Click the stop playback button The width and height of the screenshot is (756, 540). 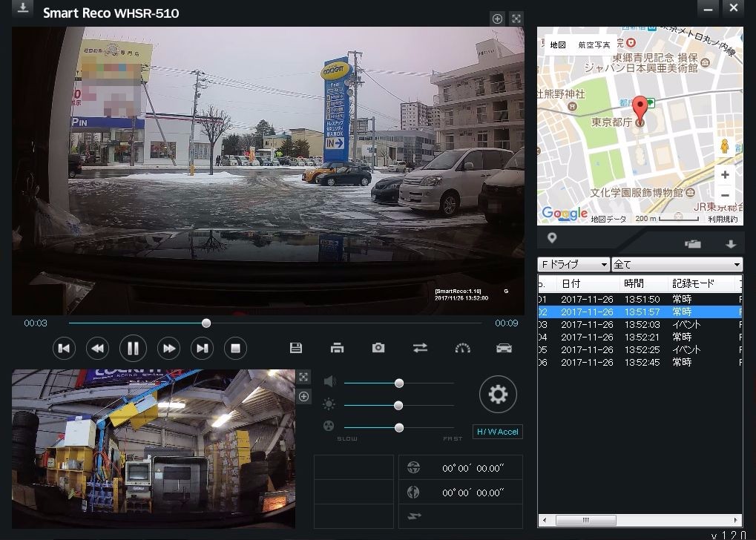pos(235,348)
